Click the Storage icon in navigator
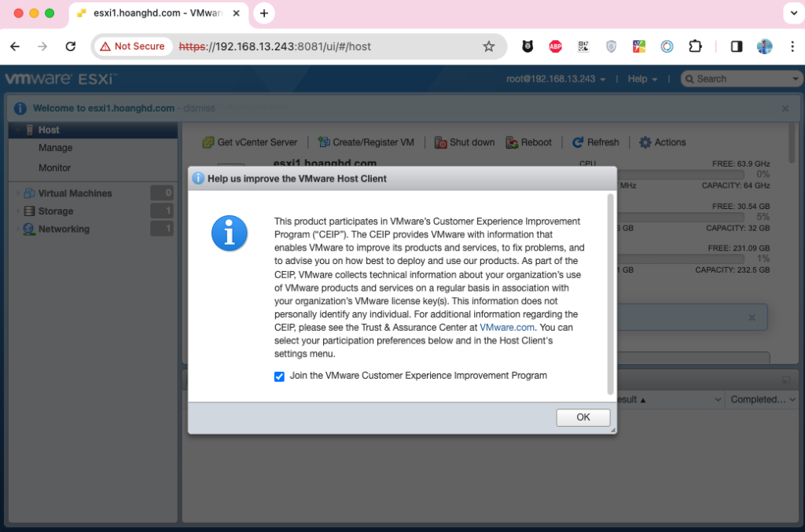Viewport: 805px width, 532px height. pyautogui.click(x=29, y=211)
